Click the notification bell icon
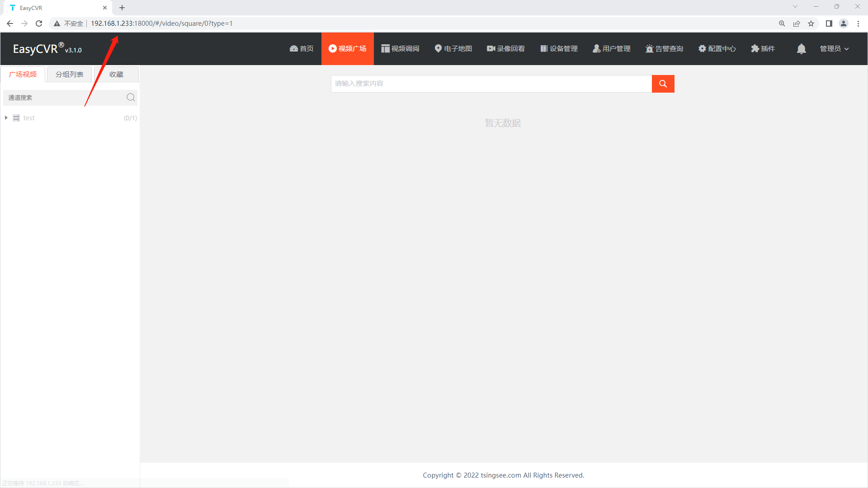This screenshot has height=488, width=868. (801, 49)
